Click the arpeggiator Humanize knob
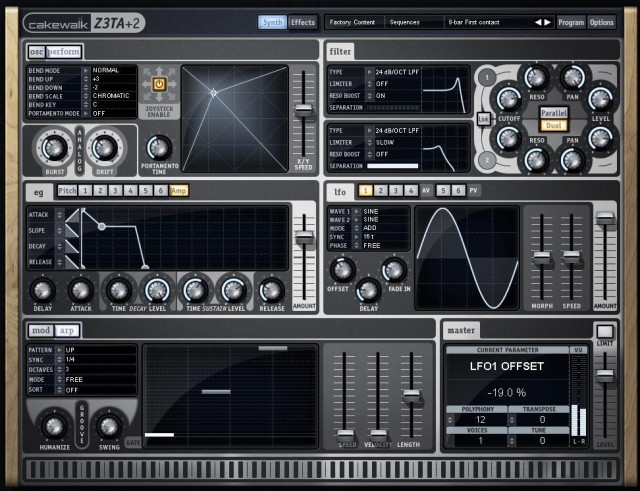The height and width of the screenshot is (491, 640). [53, 425]
